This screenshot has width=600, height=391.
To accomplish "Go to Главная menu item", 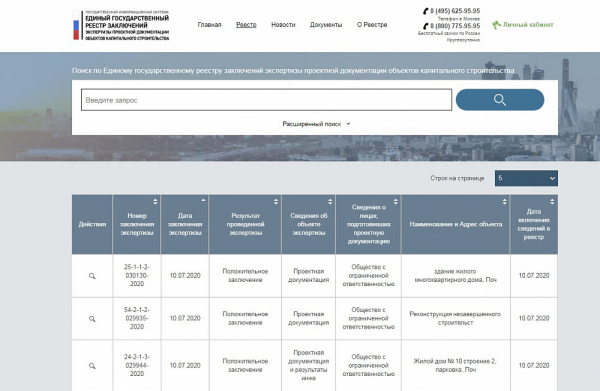I will coord(209,25).
